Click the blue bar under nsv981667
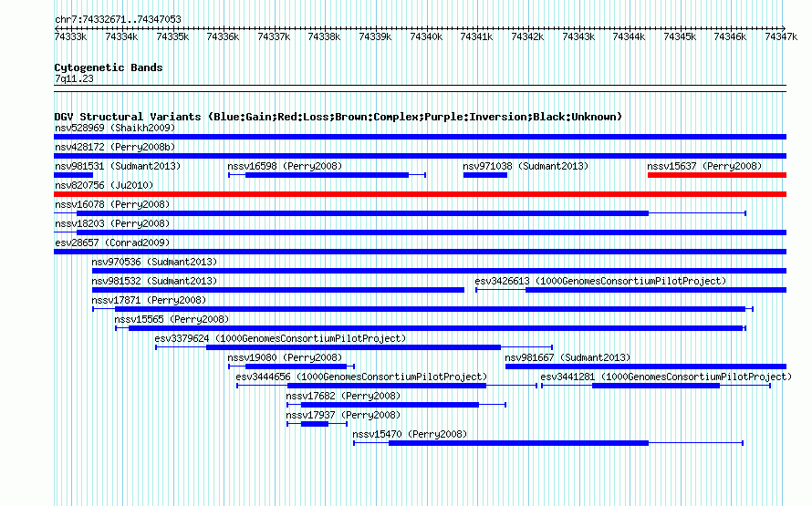812x506 pixels. [646, 367]
